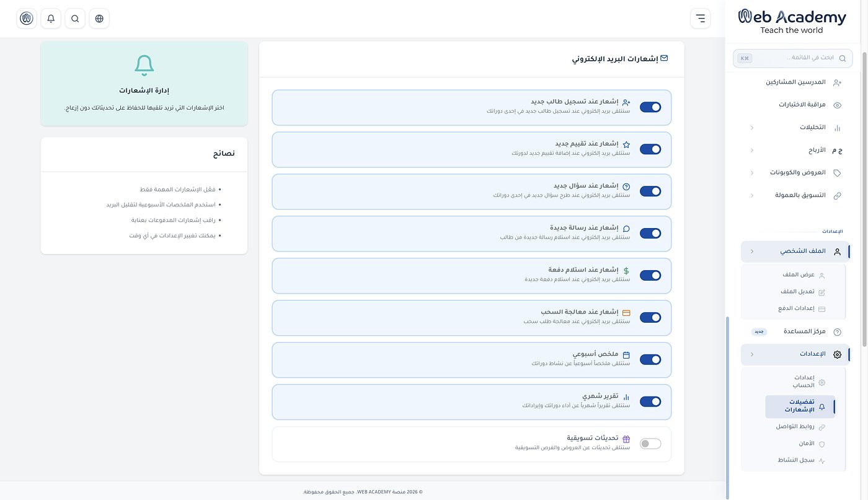Select تفضيلات الإشعارات sidebar item
This screenshot has height=500, width=868.
click(800, 406)
